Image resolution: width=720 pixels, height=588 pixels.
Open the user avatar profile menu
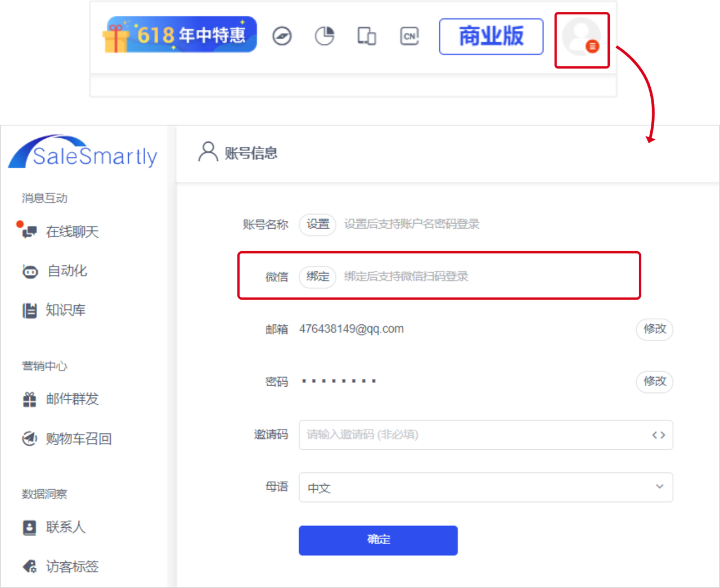click(582, 38)
